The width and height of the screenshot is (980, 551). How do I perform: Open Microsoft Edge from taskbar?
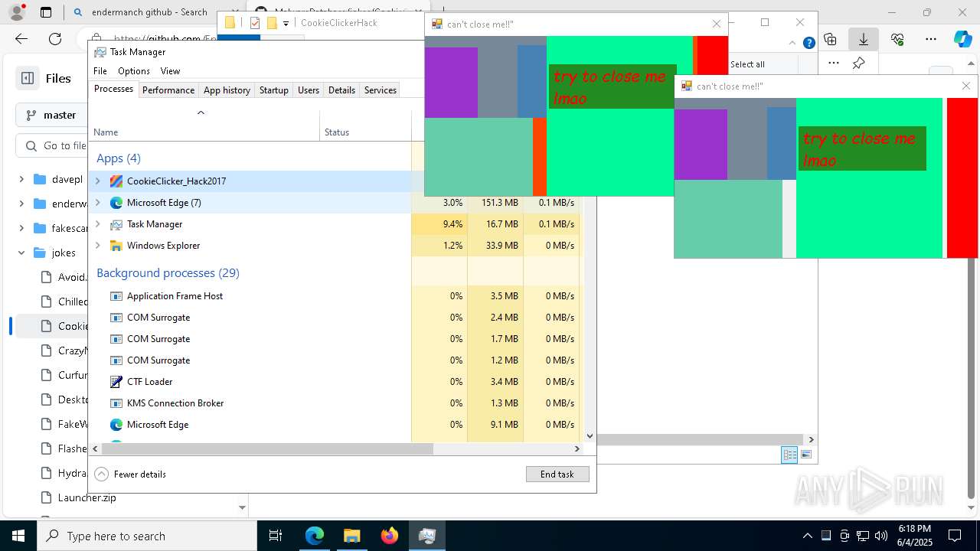(x=315, y=536)
